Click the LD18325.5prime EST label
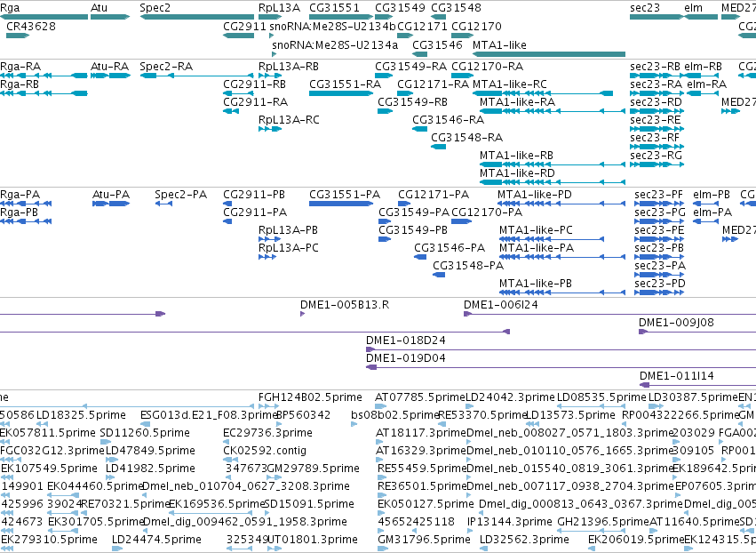 (81, 415)
